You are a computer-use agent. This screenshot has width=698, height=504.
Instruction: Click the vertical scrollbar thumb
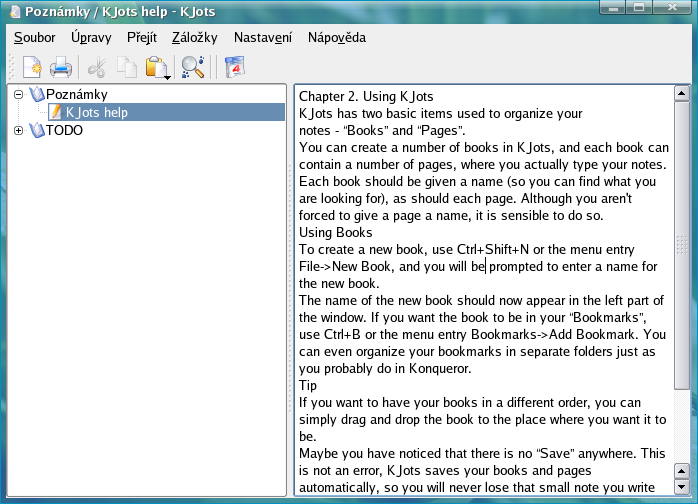(682, 245)
